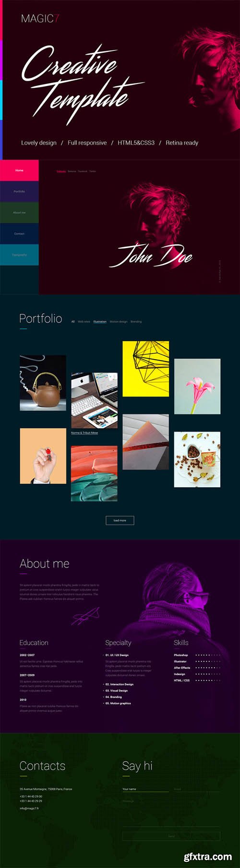Image resolution: width=240 pixels, height=868 pixels.
Task: Open the Home sidebar menu item
Action: (19, 170)
